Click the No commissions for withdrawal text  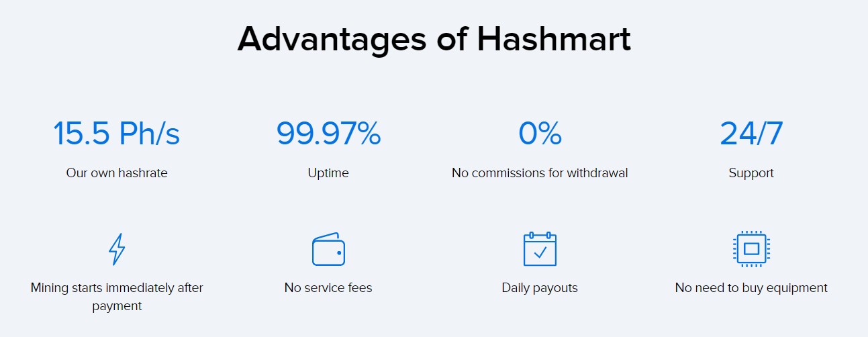click(540, 173)
